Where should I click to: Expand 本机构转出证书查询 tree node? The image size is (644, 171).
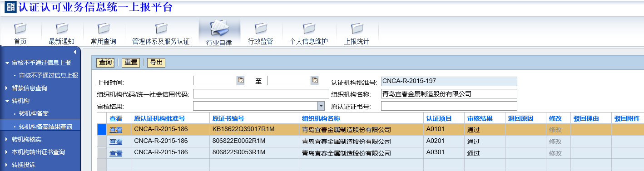(x=6, y=152)
